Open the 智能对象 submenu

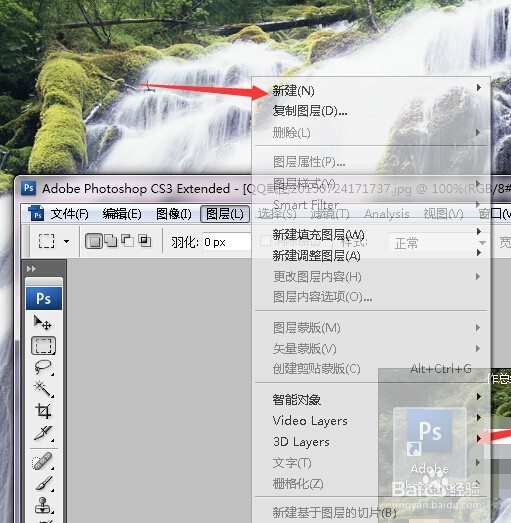pos(371,399)
